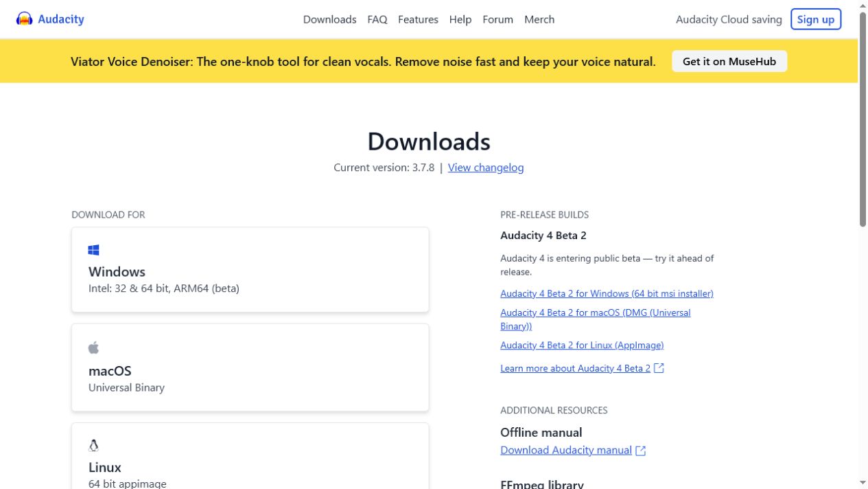Click the Current version: 3.7.8 text
This screenshot has width=868, height=489.
pyautogui.click(x=384, y=168)
